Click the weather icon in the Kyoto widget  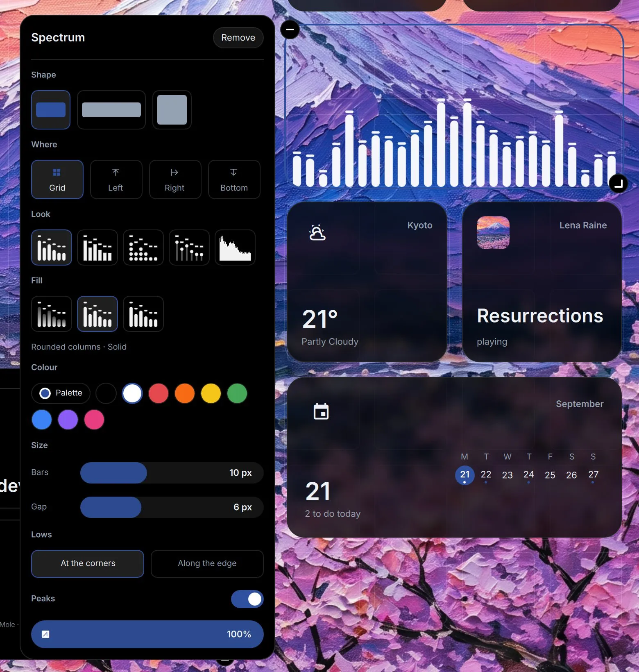tap(317, 233)
